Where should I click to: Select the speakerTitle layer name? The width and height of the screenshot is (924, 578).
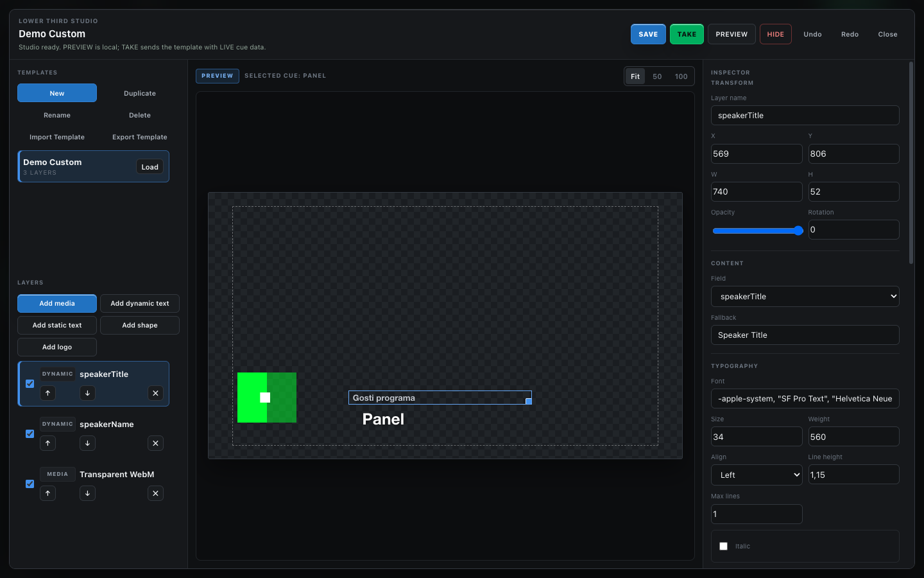click(x=104, y=374)
